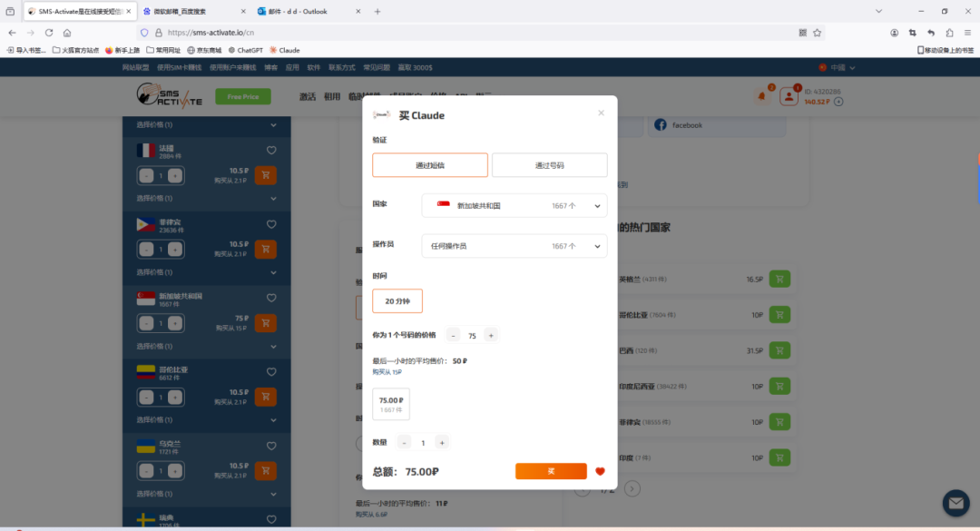
Task: Open the country dropdown showing Singapore
Action: pyautogui.click(x=514, y=206)
